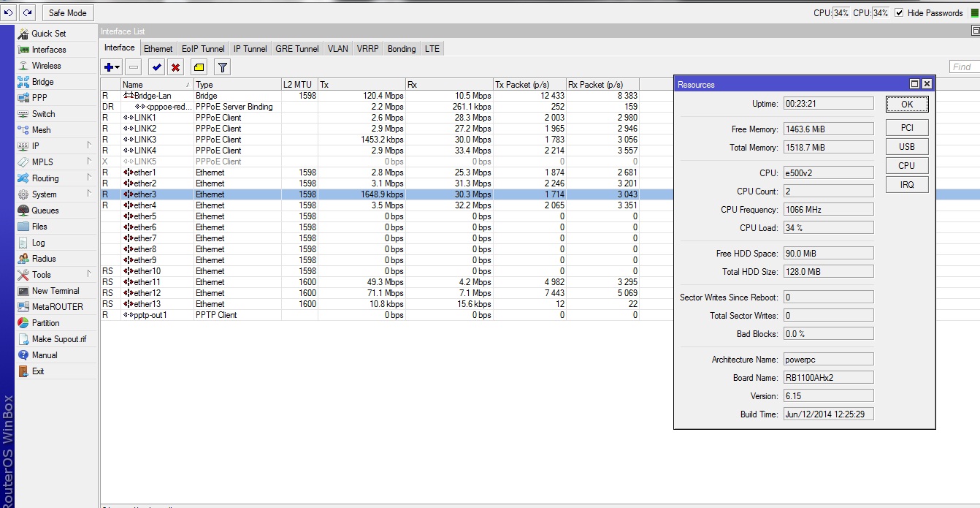Screen dimensions: 980x508
Task: Open the Add interface blue plus dropdown
Action: (112, 67)
